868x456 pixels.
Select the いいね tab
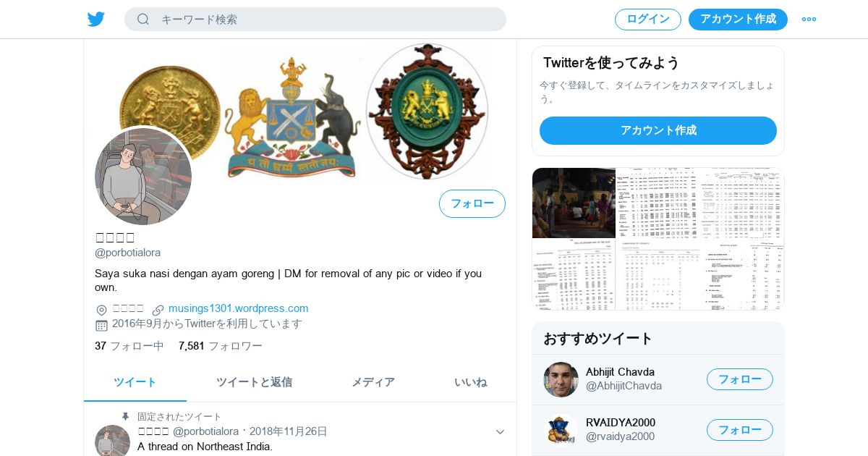471,382
